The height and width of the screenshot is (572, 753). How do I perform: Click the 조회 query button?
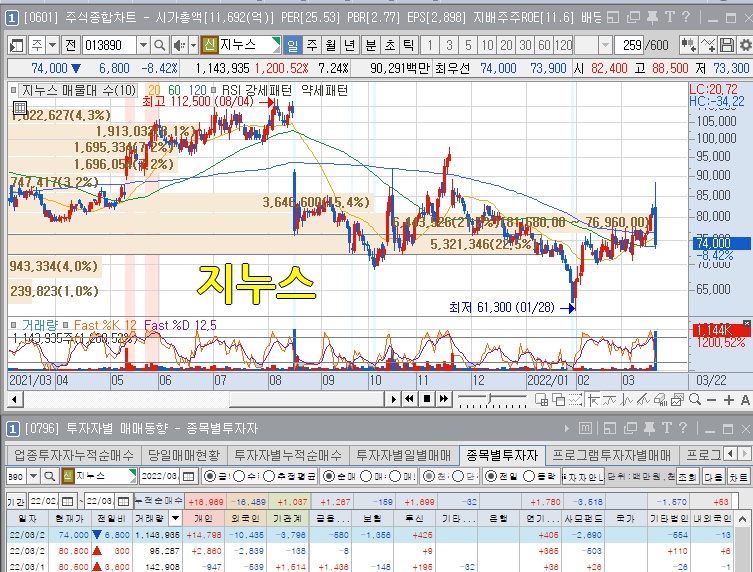click(x=688, y=476)
